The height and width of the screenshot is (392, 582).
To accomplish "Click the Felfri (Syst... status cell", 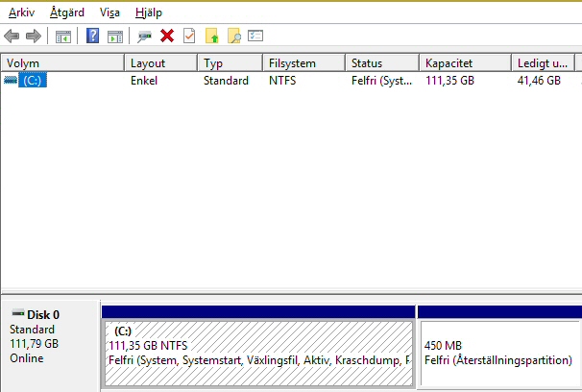I will click(x=381, y=81).
